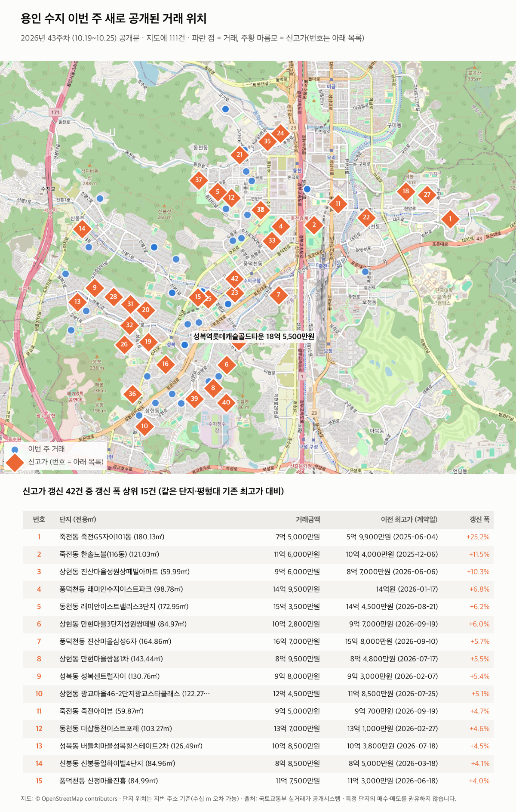Select '동천동 래미안이스트팰리스3단지 (172.95㎡)' row name
The width and height of the screenshot is (516, 812).
pyautogui.click(x=124, y=607)
